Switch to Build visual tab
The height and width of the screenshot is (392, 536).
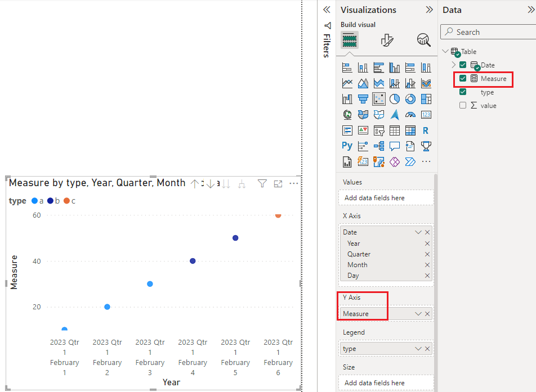349,40
